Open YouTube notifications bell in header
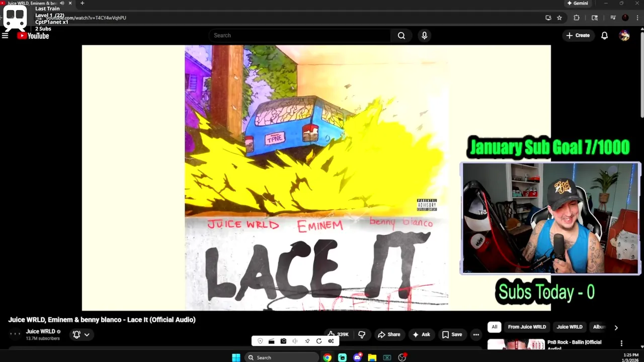This screenshot has width=644, height=362. pyautogui.click(x=604, y=35)
